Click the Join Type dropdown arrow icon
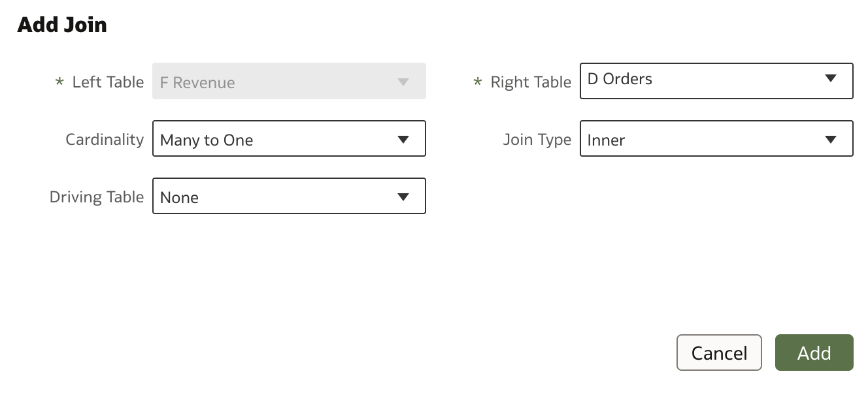This screenshot has height=393, width=868. (x=831, y=140)
